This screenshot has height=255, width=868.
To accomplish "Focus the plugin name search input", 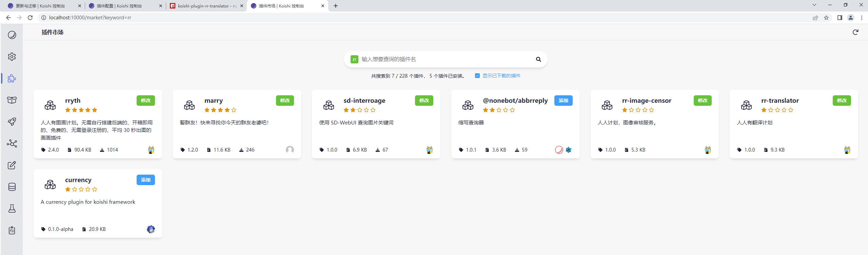I will point(446,59).
